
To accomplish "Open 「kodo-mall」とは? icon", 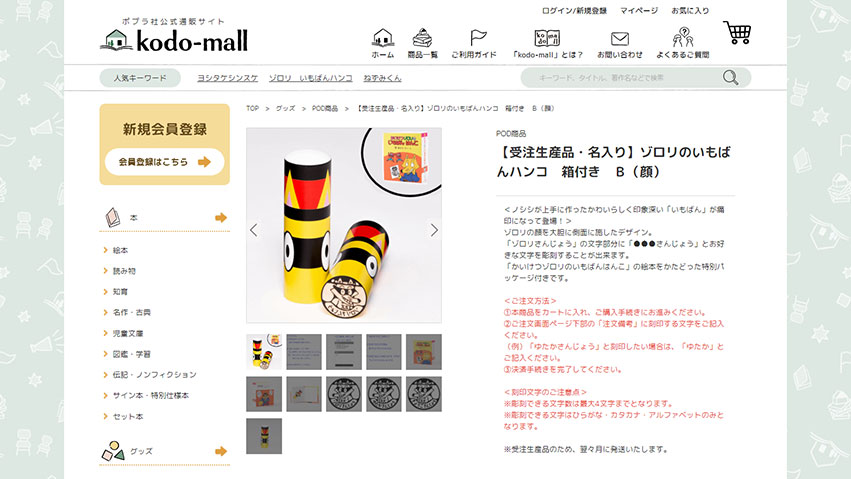I will pyautogui.click(x=547, y=38).
